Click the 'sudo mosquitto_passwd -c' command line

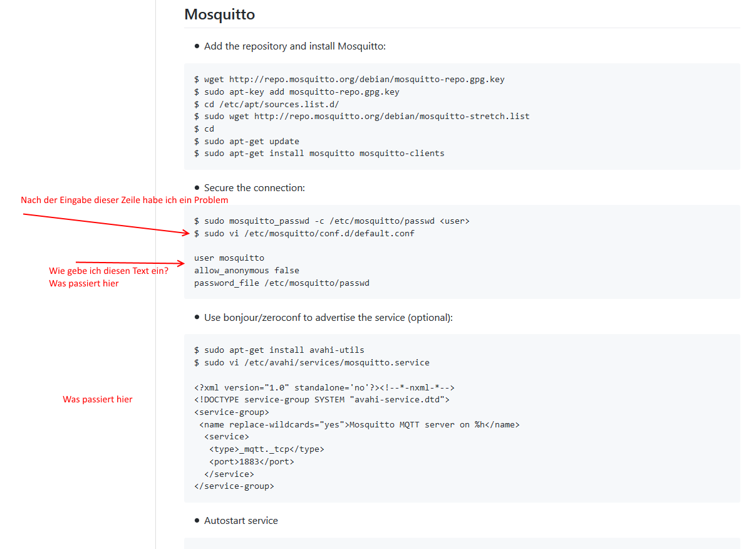pos(332,221)
